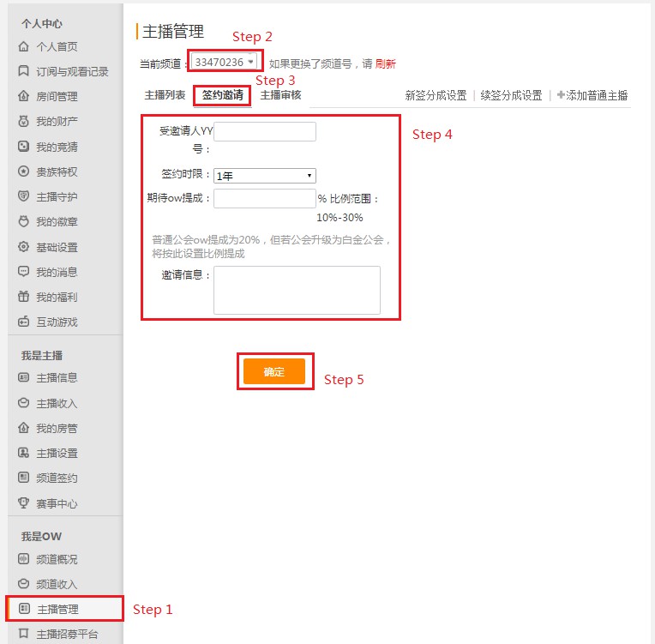The height and width of the screenshot is (644, 655).
Task: Click the 我的消息 chat bubble icon
Action: coord(24,272)
